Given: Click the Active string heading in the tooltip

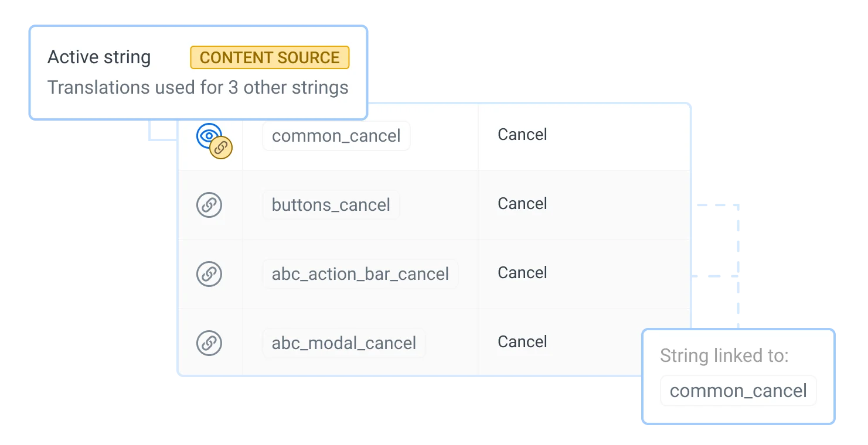Looking at the screenshot, I should click(x=99, y=57).
